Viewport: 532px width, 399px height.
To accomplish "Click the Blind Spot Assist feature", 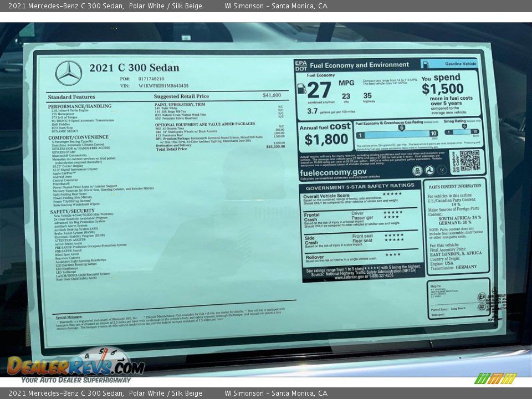I will pyautogui.click(x=67, y=254).
